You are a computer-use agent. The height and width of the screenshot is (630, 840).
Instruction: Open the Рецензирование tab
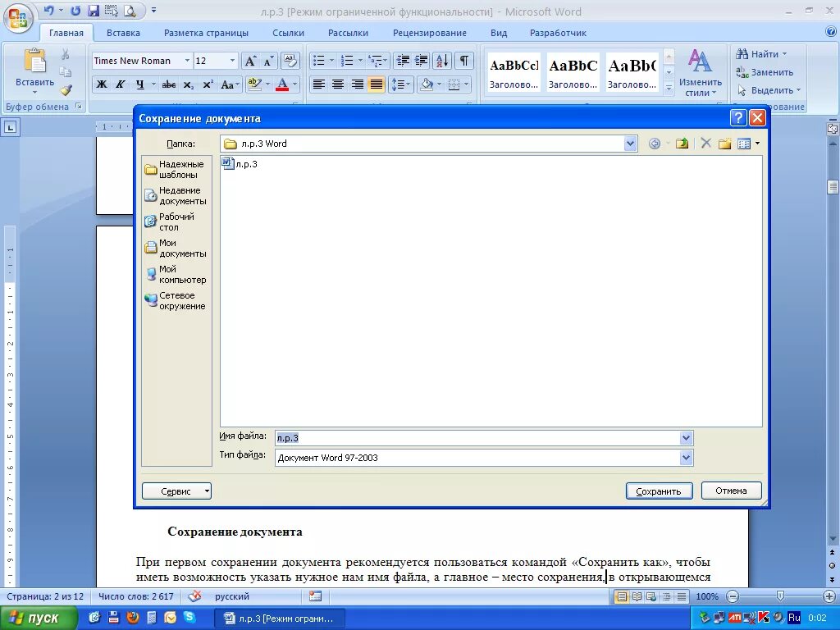click(430, 33)
